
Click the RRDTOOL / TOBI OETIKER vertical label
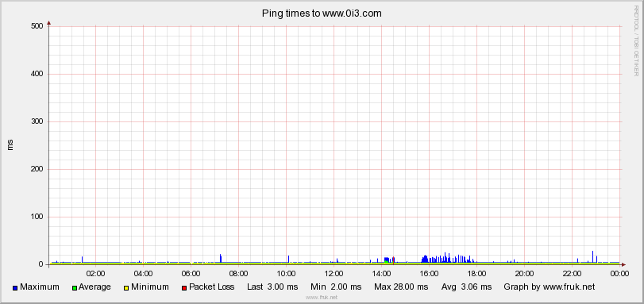pyautogui.click(x=636, y=40)
